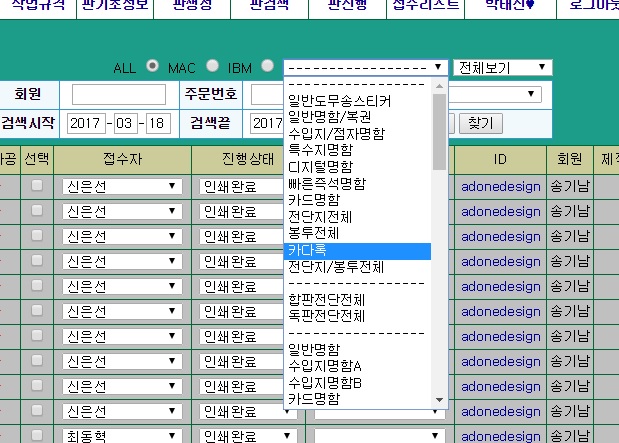Open the 최동혁 접수자 dropdown

coord(121,436)
